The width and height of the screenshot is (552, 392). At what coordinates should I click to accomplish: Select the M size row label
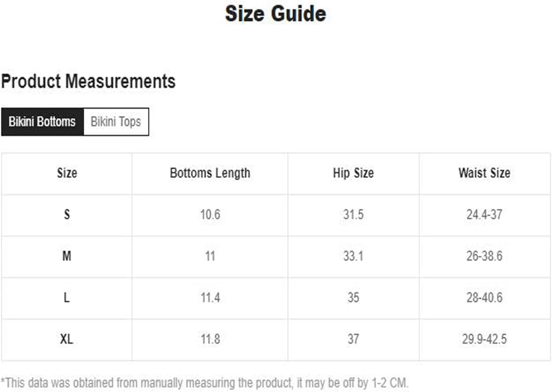click(x=67, y=256)
